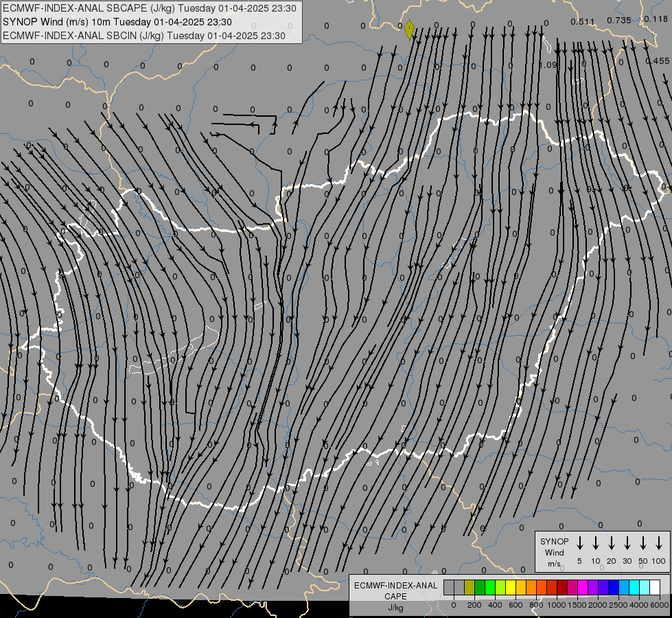The width and height of the screenshot is (672, 618).
Task: Click the SYNOP Wind 10m title line
Action: 117,22
